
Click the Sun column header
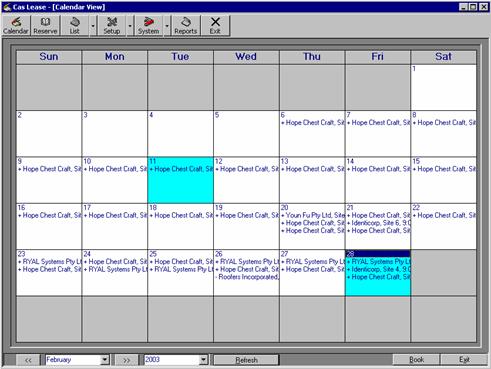[49, 57]
